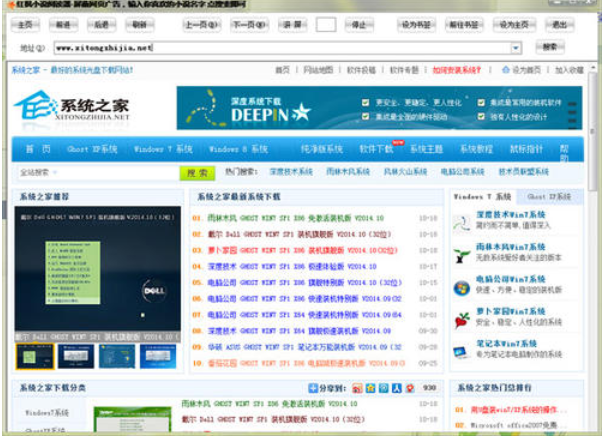Open the Windows7系统 category in 下载分类
This screenshot has height=437, width=602.
point(47,413)
